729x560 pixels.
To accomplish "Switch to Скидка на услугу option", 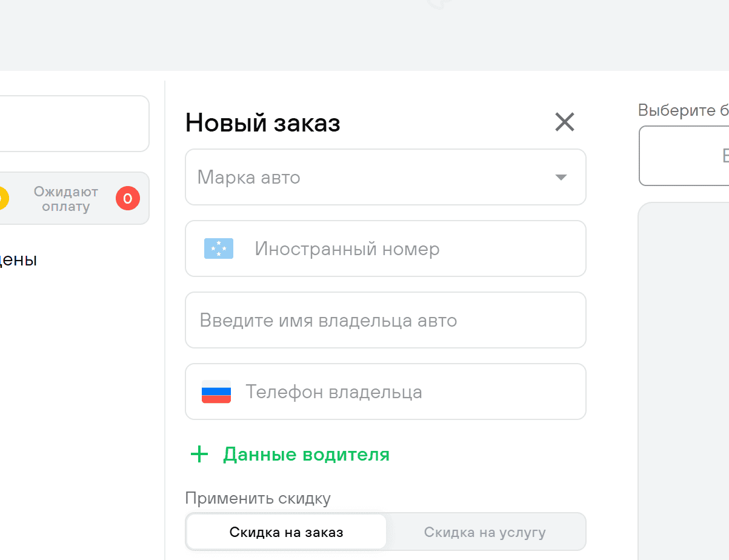I will click(484, 532).
